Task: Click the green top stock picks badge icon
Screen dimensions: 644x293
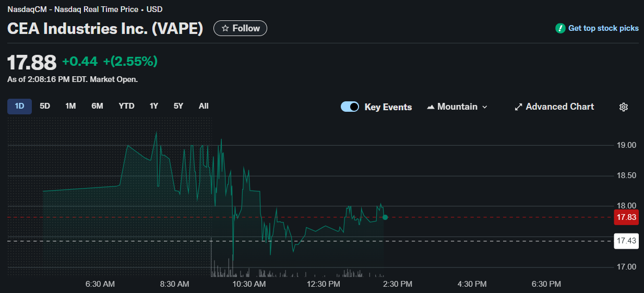Action: pyautogui.click(x=560, y=28)
